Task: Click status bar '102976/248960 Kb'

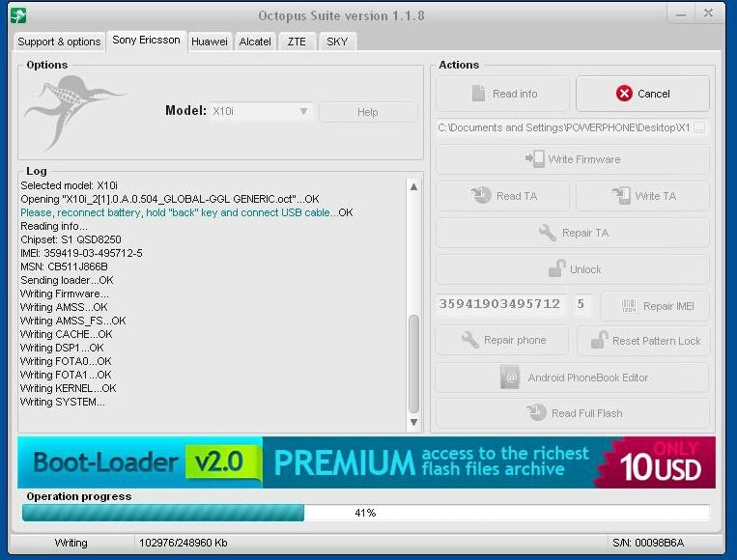Action: click(x=184, y=543)
